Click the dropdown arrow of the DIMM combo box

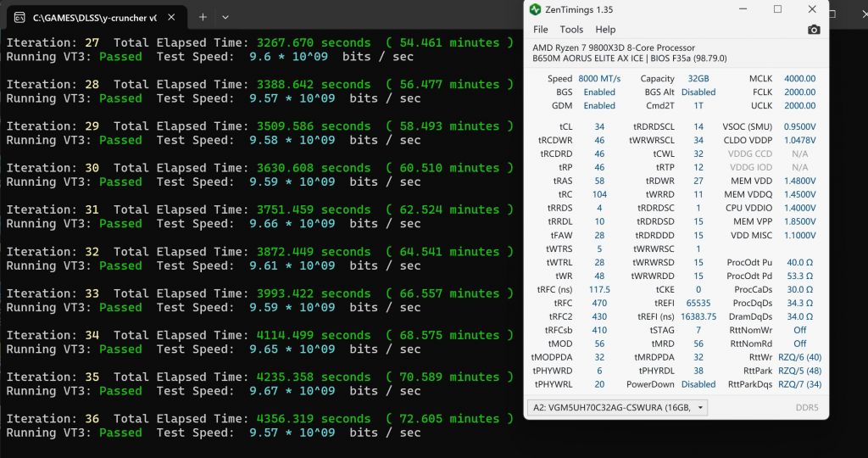pos(700,408)
